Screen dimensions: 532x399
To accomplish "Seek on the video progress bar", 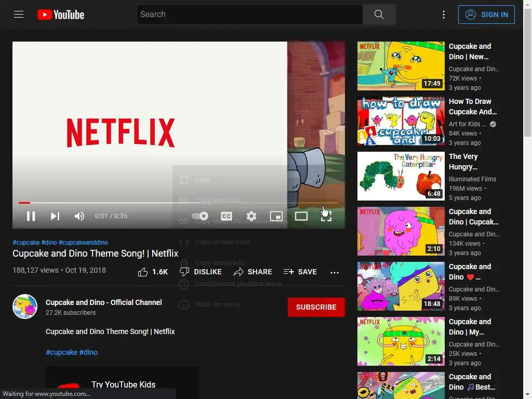I will pyautogui.click(x=179, y=203).
